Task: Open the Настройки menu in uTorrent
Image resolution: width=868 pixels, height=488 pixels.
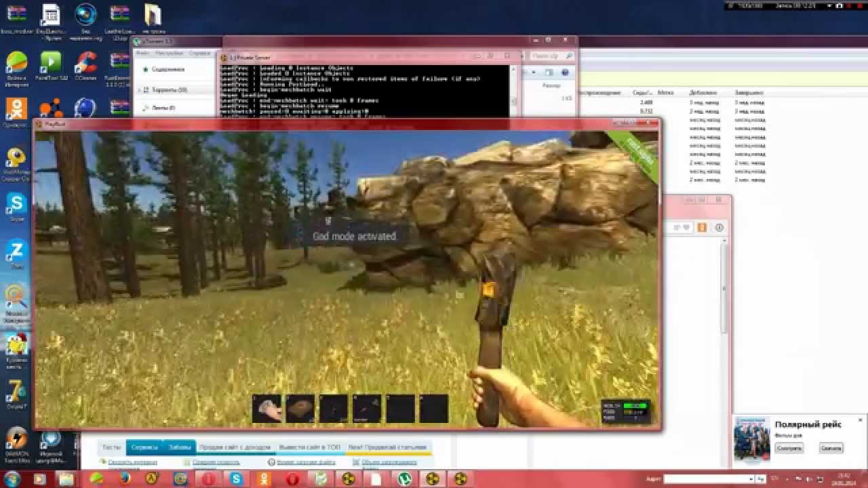Action: click(x=168, y=53)
